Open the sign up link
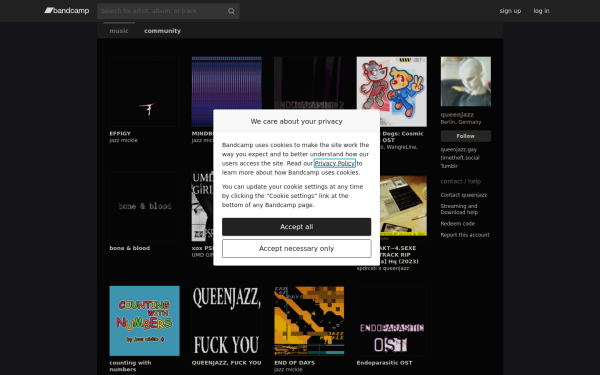The image size is (600, 375). 510,11
